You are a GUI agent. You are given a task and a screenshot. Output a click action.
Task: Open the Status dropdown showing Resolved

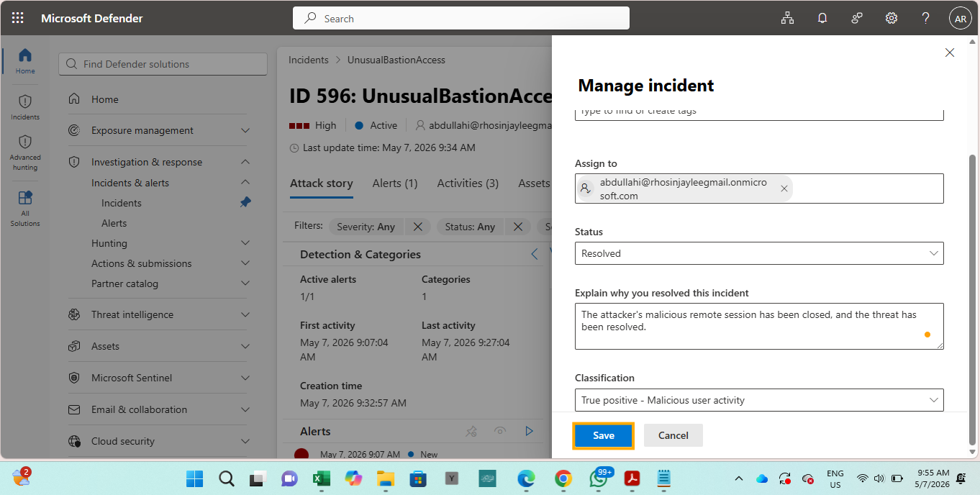[x=759, y=253]
